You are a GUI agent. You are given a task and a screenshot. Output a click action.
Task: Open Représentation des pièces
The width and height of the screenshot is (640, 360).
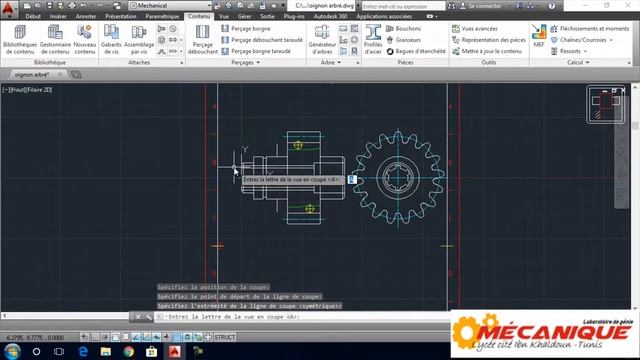(489, 40)
